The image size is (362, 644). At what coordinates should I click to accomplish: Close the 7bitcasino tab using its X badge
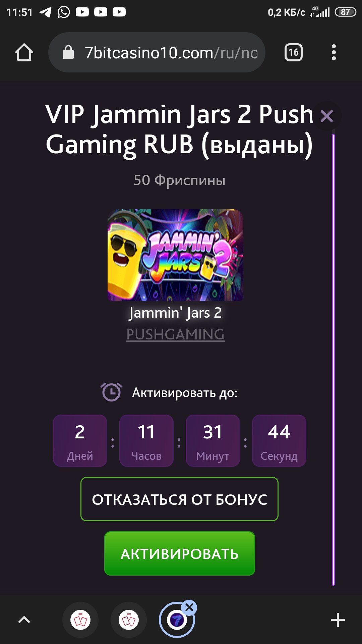[189, 607]
